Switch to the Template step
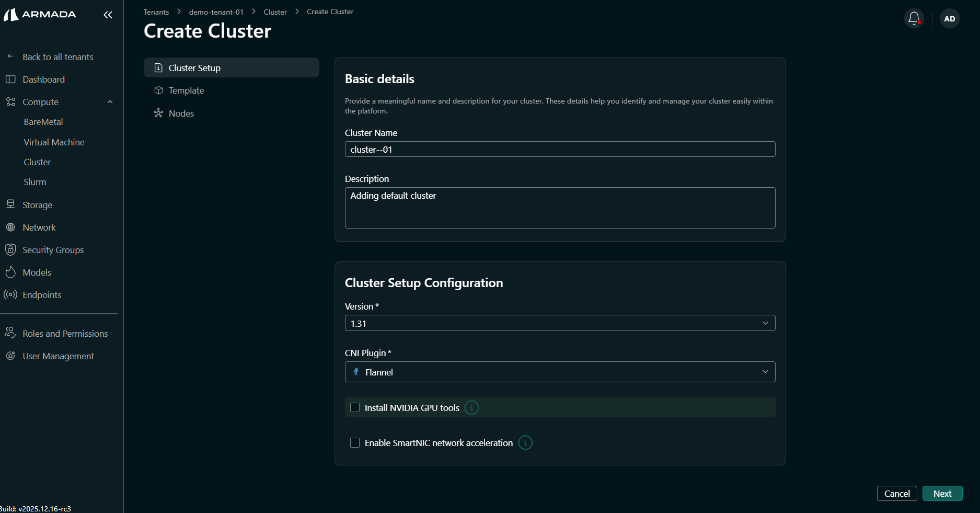This screenshot has width=980, height=513. tap(186, 90)
